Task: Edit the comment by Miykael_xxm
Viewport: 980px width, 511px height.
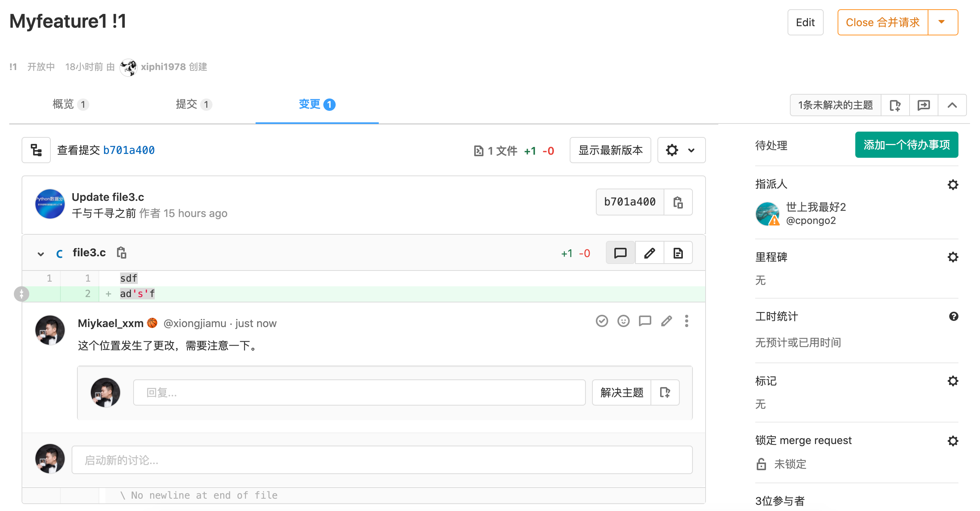Action: click(667, 321)
